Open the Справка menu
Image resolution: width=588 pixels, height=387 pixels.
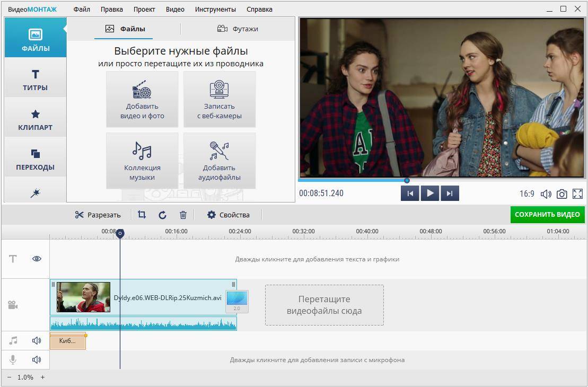click(259, 10)
